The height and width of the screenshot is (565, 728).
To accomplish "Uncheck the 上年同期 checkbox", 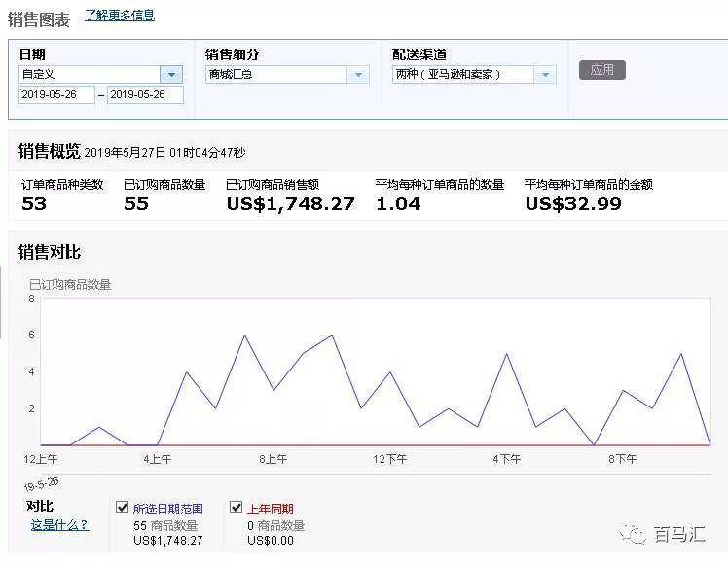I will tap(237, 508).
